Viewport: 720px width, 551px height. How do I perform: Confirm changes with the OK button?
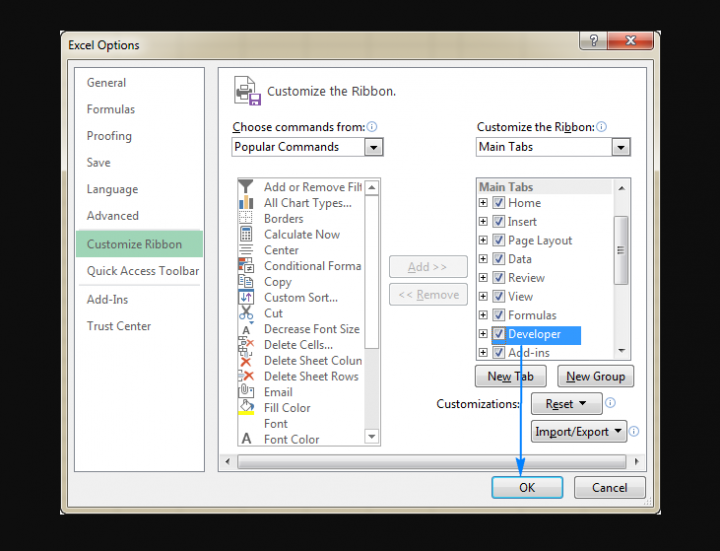[527, 487]
